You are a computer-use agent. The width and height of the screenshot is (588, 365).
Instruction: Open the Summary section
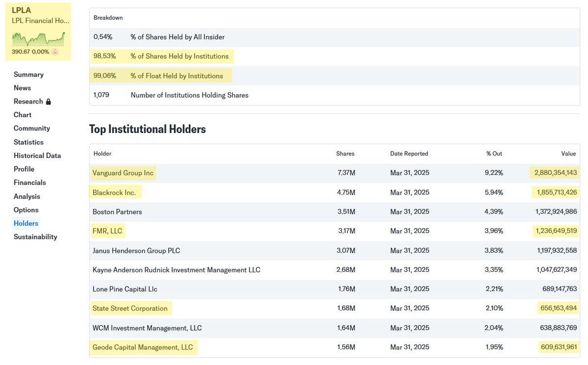tap(28, 75)
